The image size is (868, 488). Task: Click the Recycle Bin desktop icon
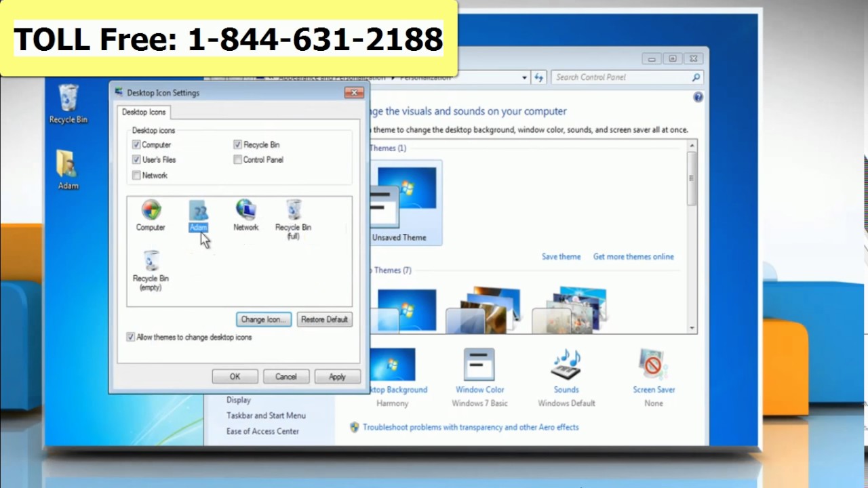pos(68,104)
